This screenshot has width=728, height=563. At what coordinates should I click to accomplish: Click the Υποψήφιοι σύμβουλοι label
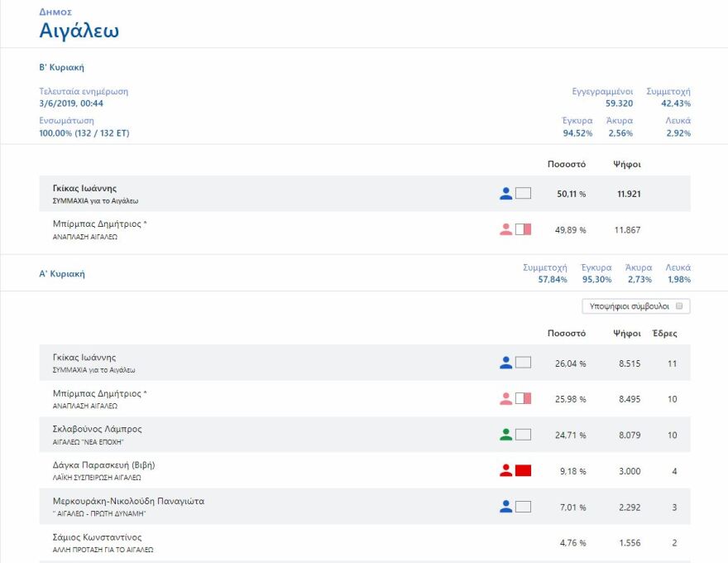click(x=630, y=306)
